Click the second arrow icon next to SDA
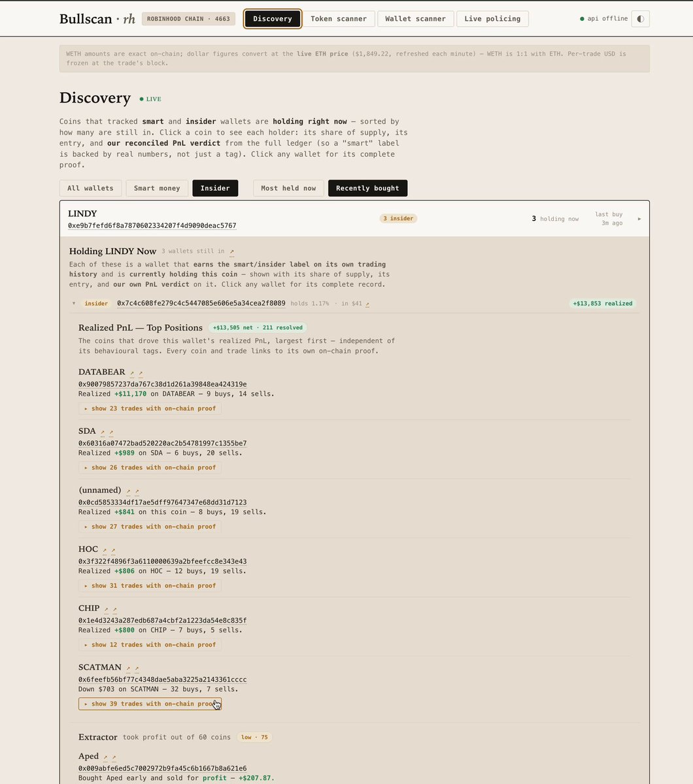Image resolution: width=693 pixels, height=784 pixels. click(x=111, y=432)
